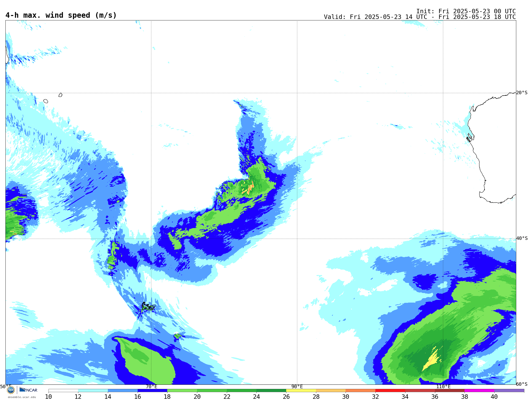Click the NSF logo icon
This screenshot has width=532, height=400.
tap(11, 390)
